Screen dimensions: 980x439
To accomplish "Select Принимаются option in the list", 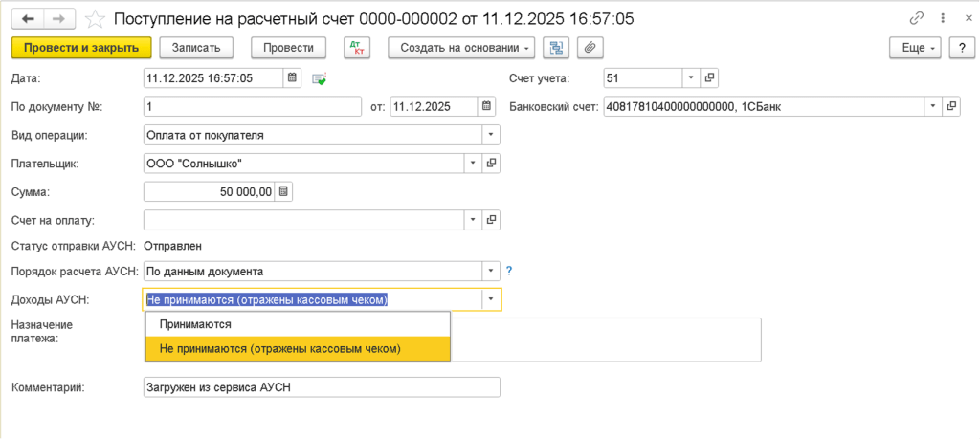I will click(195, 324).
